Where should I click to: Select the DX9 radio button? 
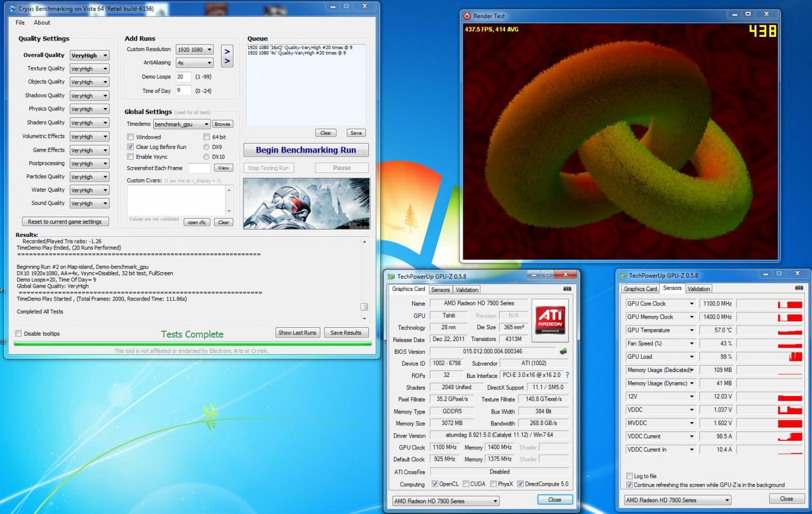[x=206, y=147]
